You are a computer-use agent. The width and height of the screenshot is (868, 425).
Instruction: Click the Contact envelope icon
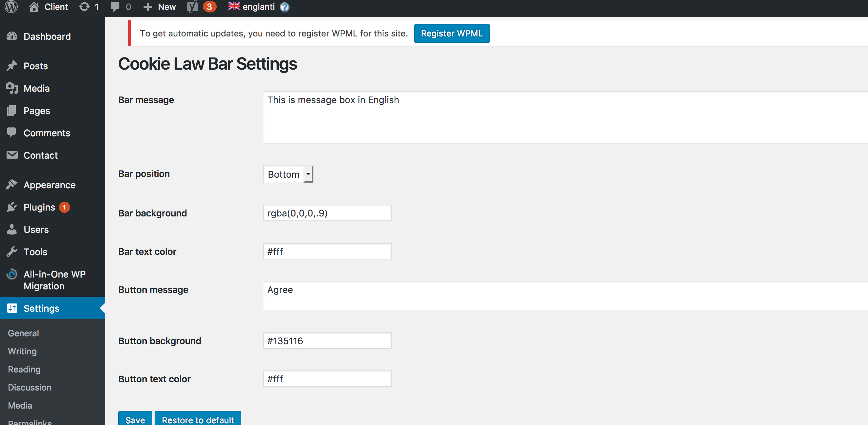pyautogui.click(x=12, y=155)
